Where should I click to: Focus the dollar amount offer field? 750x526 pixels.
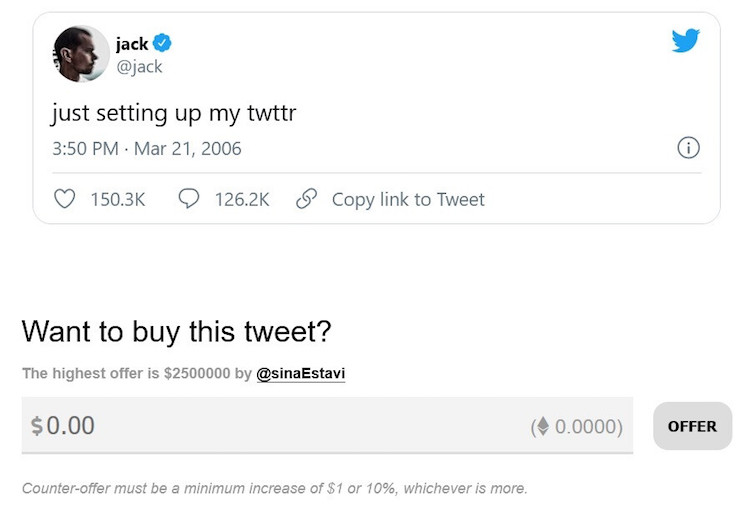pos(327,425)
